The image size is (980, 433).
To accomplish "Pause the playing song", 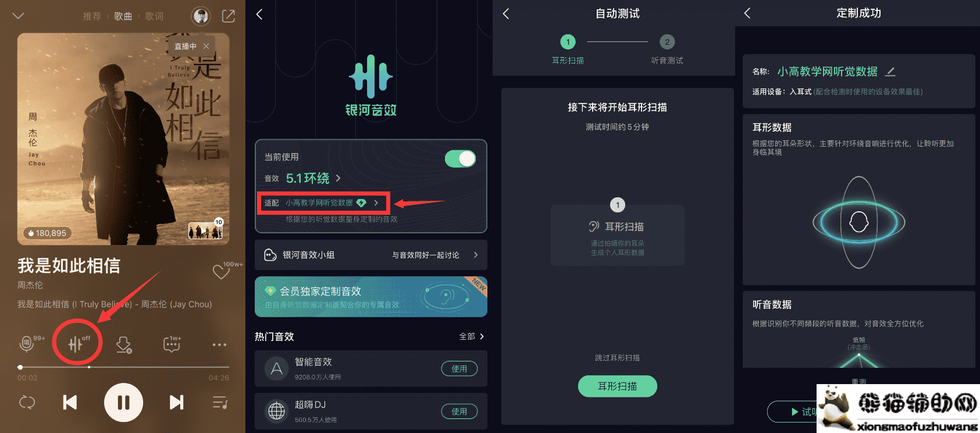I will pos(123,402).
